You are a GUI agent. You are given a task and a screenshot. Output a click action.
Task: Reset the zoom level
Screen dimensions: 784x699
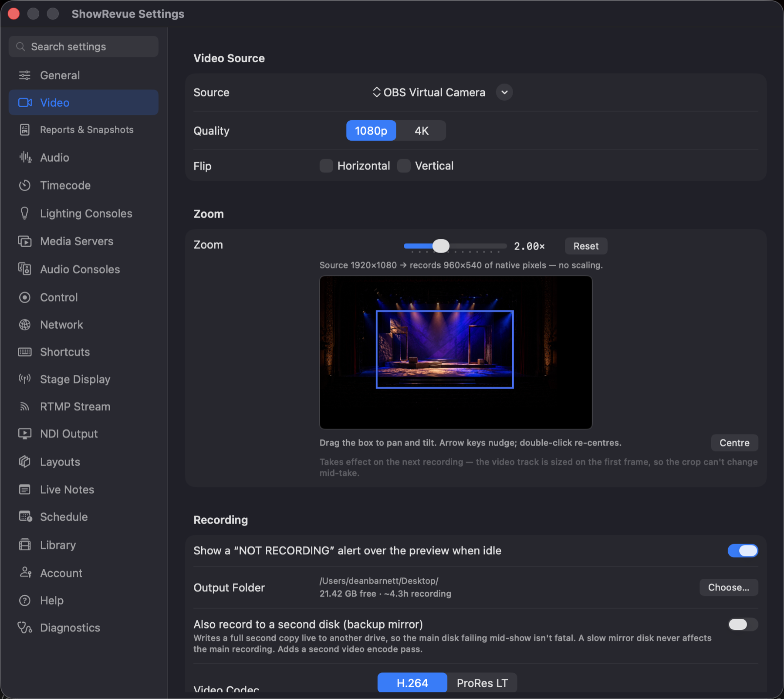(586, 246)
